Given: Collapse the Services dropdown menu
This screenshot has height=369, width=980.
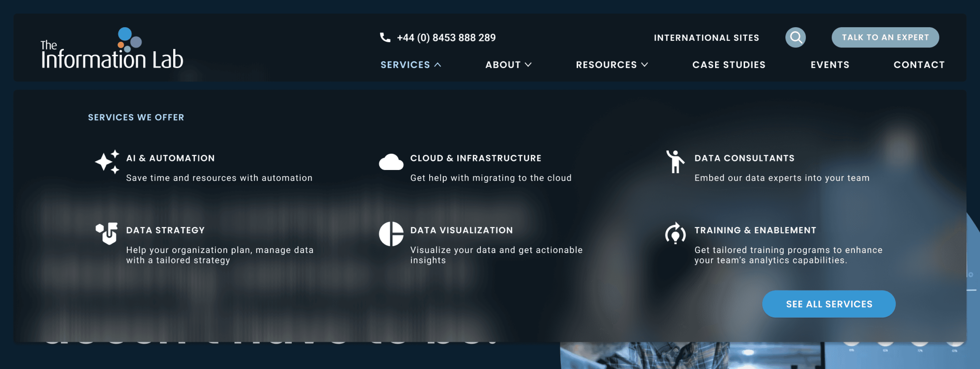Looking at the screenshot, I should (x=411, y=65).
